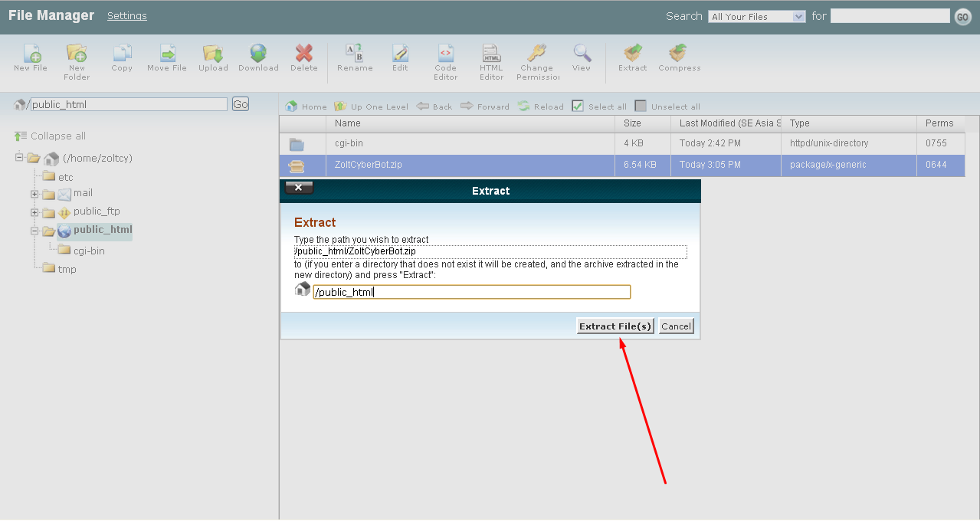Click the red Delete icon
This screenshot has width=980, height=521.
tap(304, 53)
